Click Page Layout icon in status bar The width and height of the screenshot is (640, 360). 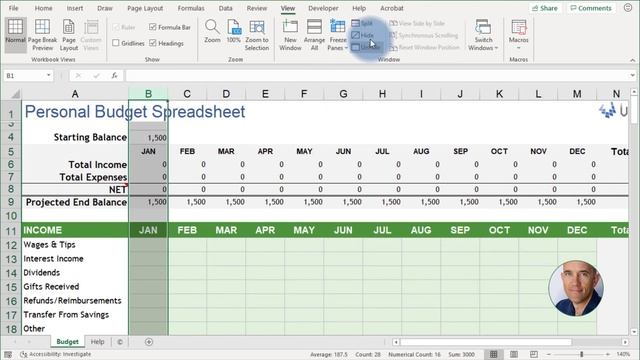point(514,354)
